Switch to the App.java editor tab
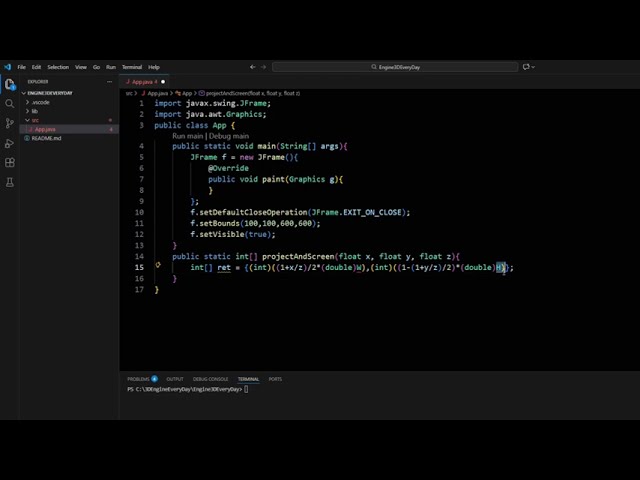The width and height of the screenshot is (640, 480). (144, 82)
